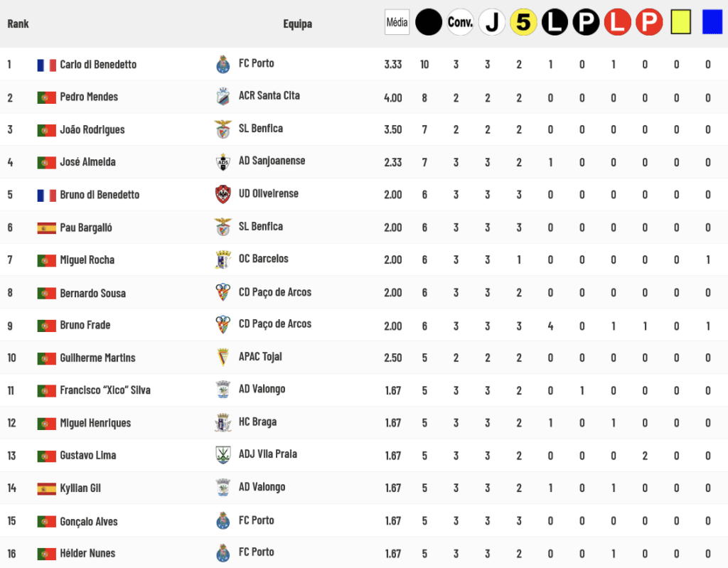728x568 pixels.
Task: Click the Conv. column header icon
Action: point(460,22)
